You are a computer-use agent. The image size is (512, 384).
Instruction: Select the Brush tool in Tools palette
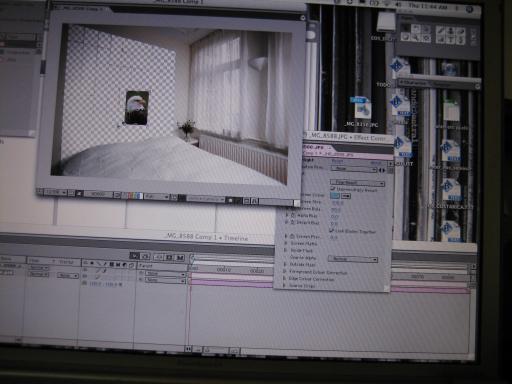441,31
